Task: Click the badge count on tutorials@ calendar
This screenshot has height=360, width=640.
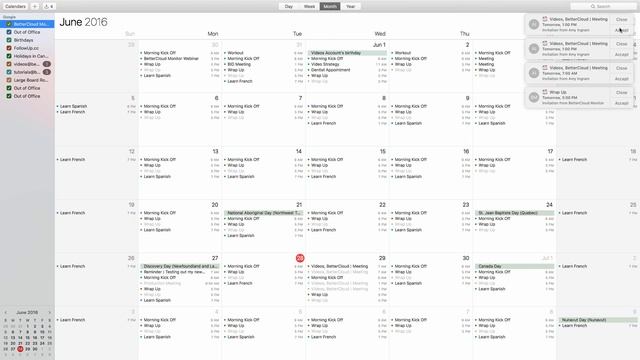Action: 47,72
